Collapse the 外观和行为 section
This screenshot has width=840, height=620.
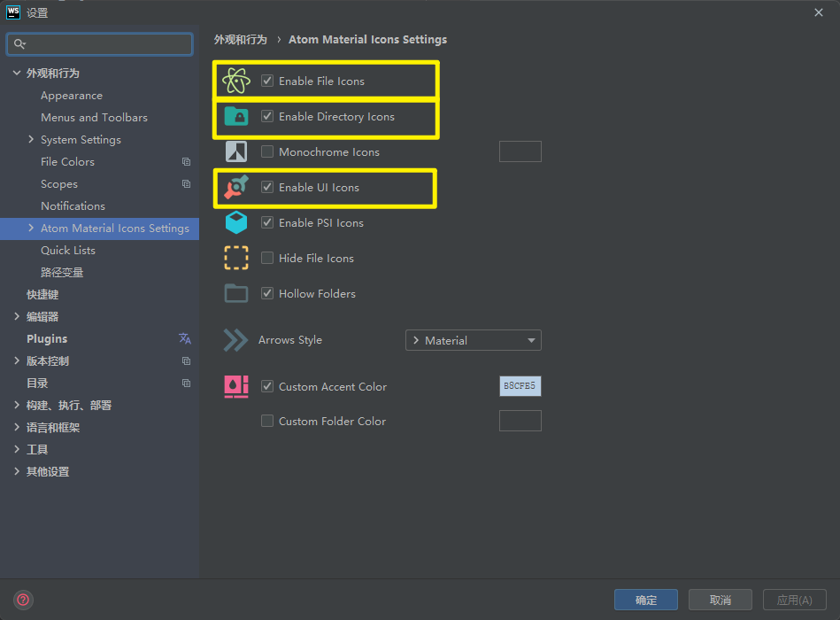point(17,73)
